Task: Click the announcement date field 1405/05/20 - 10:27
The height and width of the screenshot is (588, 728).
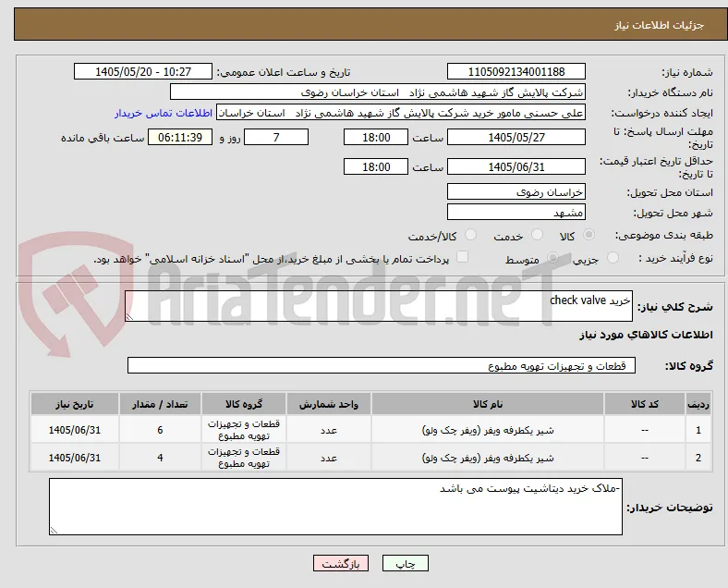Action: coord(143,71)
